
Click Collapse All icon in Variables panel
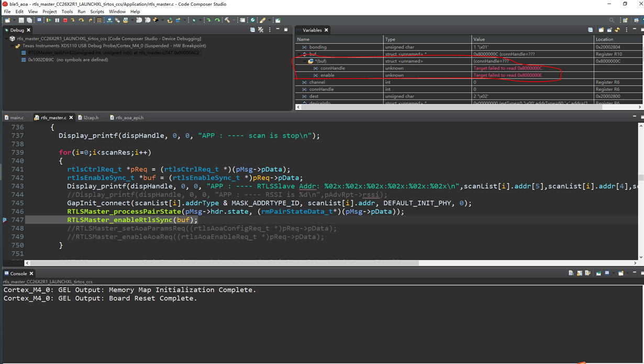tap(591, 30)
